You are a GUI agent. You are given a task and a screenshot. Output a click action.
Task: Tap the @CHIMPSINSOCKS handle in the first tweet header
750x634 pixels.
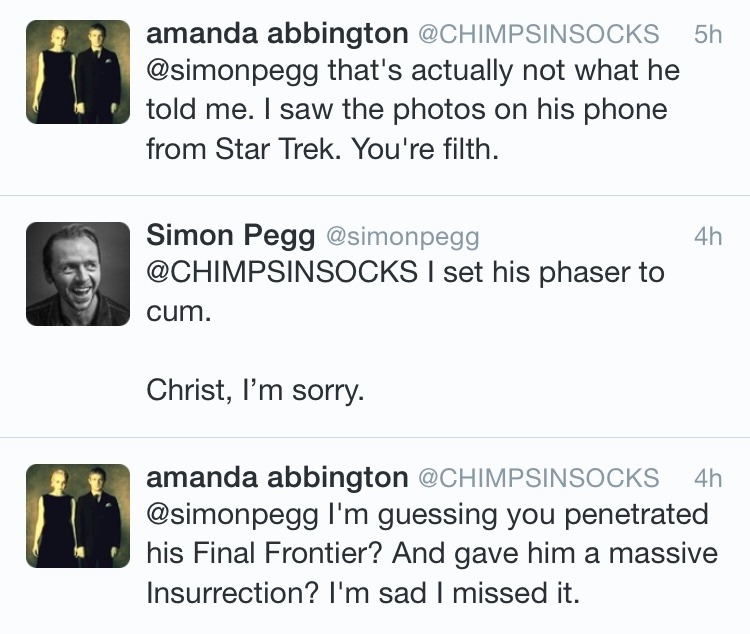[537, 33]
